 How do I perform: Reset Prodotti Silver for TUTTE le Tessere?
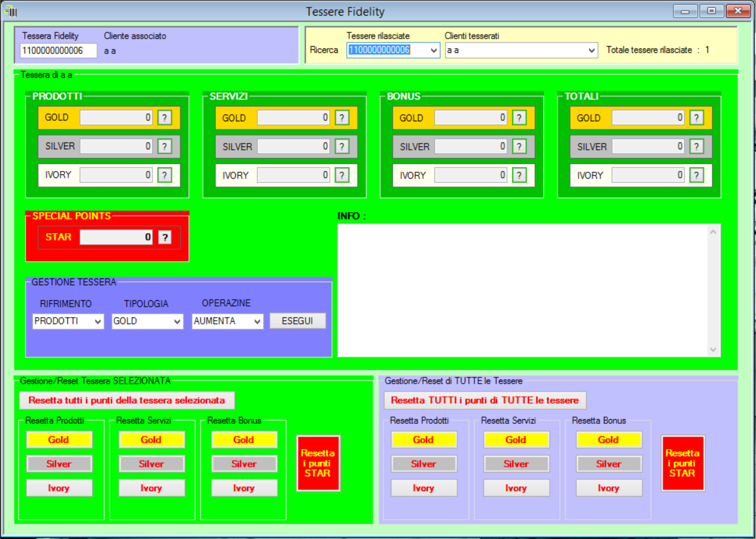click(x=423, y=464)
